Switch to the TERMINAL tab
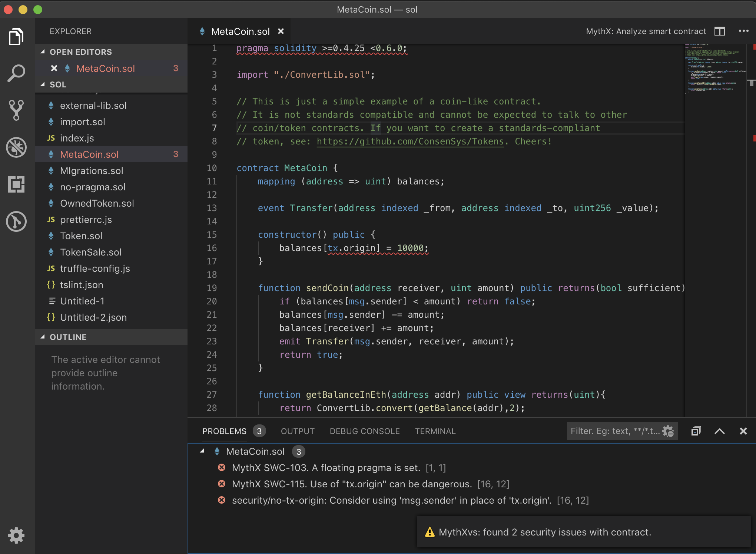 tap(435, 431)
